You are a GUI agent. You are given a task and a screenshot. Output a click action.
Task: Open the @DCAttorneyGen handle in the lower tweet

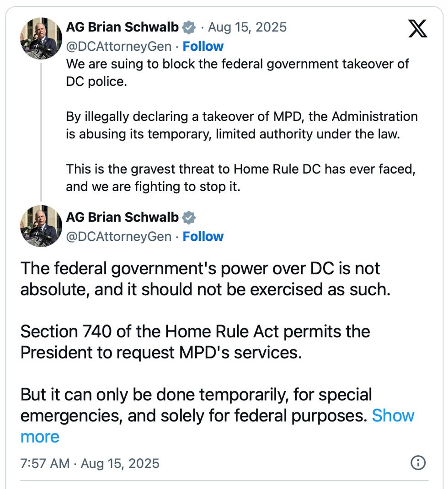pyautogui.click(x=119, y=237)
